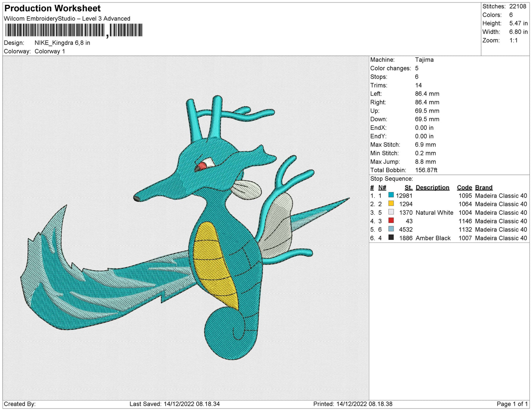The height and width of the screenshot is (411, 532).
Task: Click the 'Description' column header
Action: pyautogui.click(x=433, y=188)
